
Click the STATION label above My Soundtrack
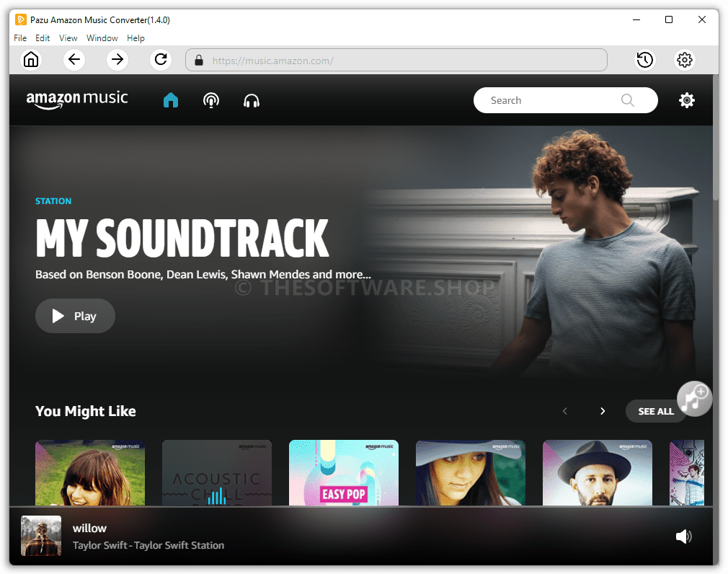click(x=53, y=201)
